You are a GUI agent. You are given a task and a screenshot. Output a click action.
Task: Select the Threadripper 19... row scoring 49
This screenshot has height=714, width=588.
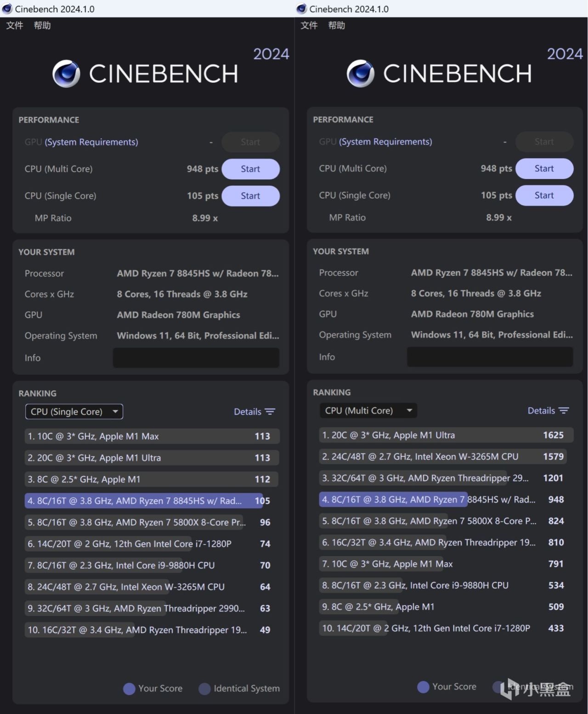(x=152, y=630)
